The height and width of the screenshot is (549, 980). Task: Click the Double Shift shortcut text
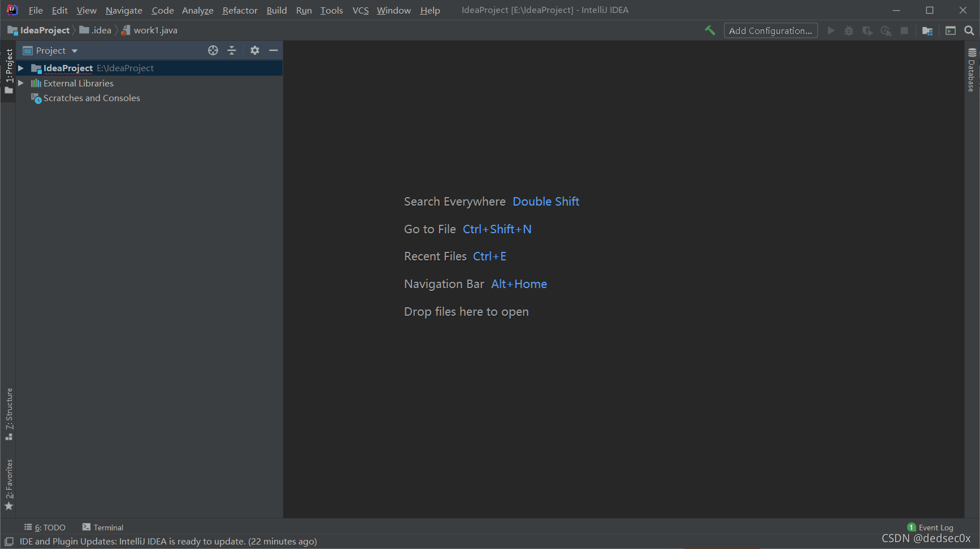pyautogui.click(x=546, y=202)
